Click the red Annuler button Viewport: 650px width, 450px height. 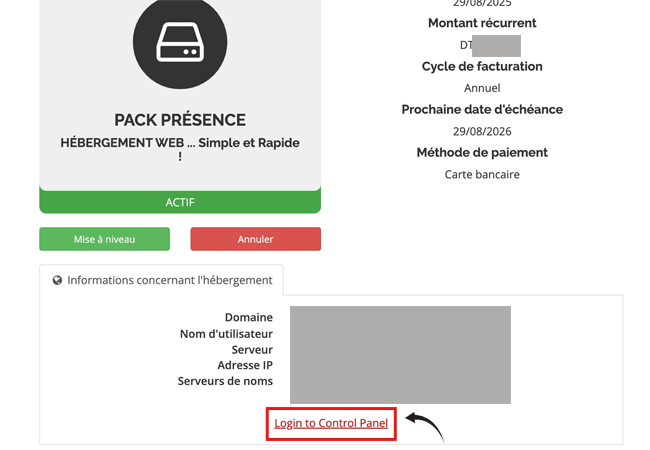(x=255, y=239)
